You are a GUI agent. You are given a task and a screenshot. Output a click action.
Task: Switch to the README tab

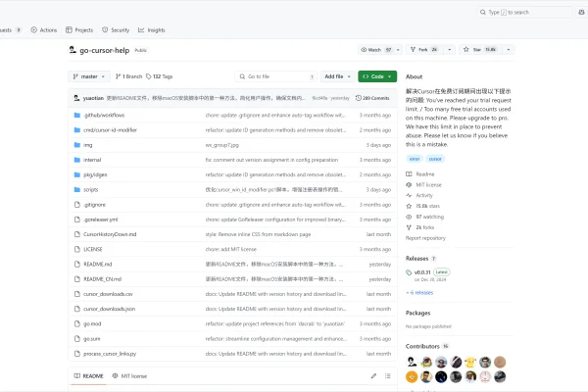click(x=88, y=376)
